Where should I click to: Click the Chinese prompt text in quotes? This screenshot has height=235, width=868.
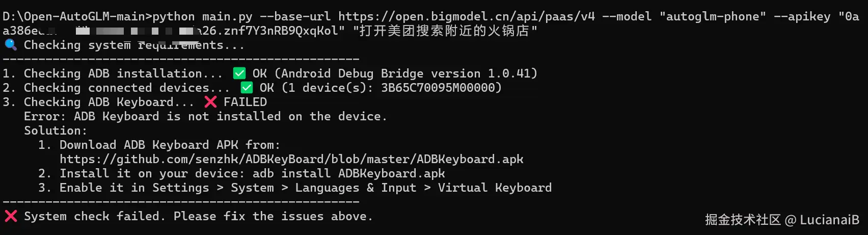(x=445, y=31)
